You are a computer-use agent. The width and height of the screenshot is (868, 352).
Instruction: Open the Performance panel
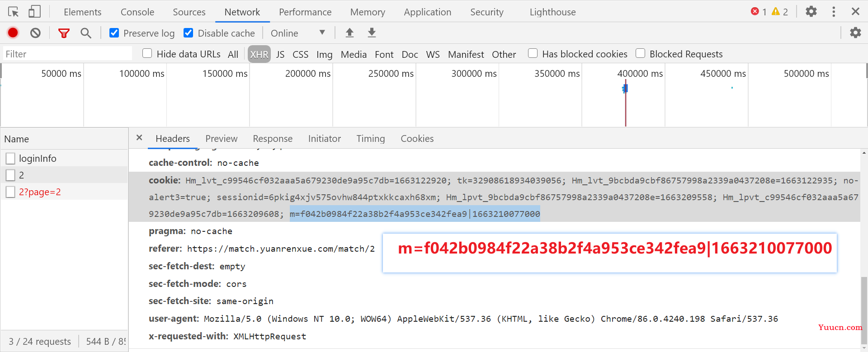click(x=305, y=12)
